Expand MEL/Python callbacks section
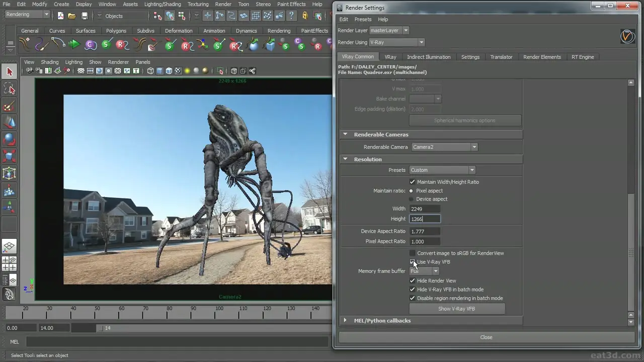 click(x=345, y=320)
